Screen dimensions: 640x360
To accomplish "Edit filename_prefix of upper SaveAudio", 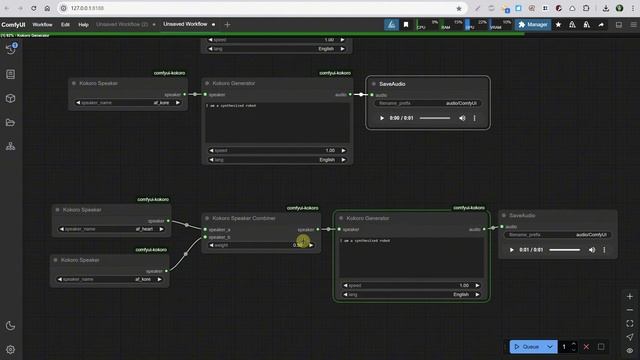I will (427, 103).
